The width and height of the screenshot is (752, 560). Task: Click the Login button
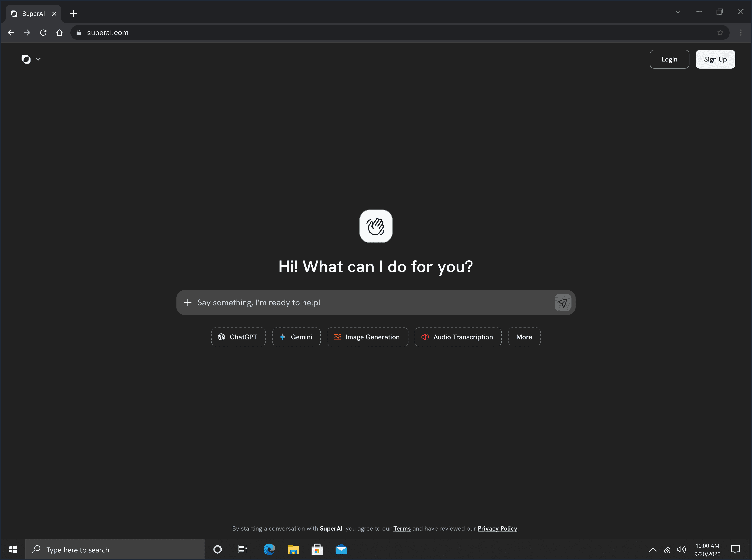(669, 59)
